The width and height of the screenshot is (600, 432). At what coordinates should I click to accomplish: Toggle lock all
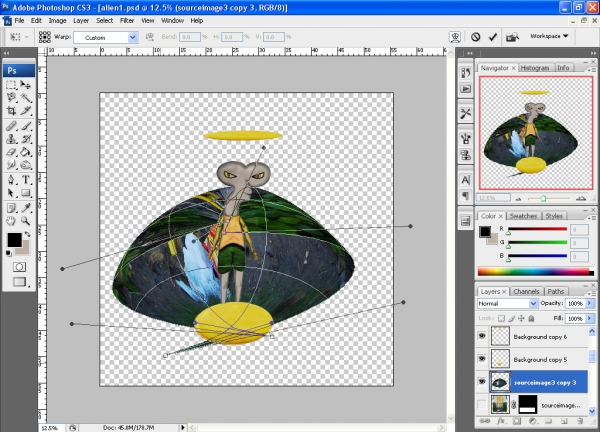coord(531,318)
